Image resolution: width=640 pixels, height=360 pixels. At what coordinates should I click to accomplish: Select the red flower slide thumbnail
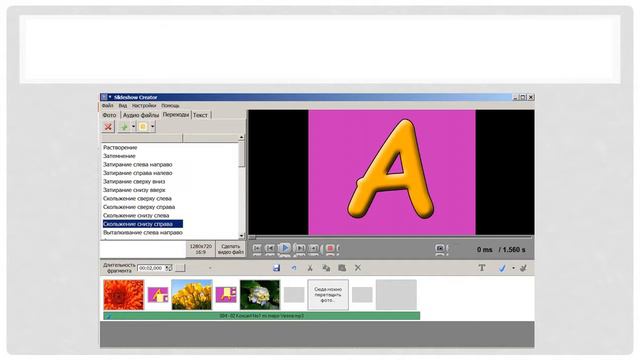click(x=124, y=295)
